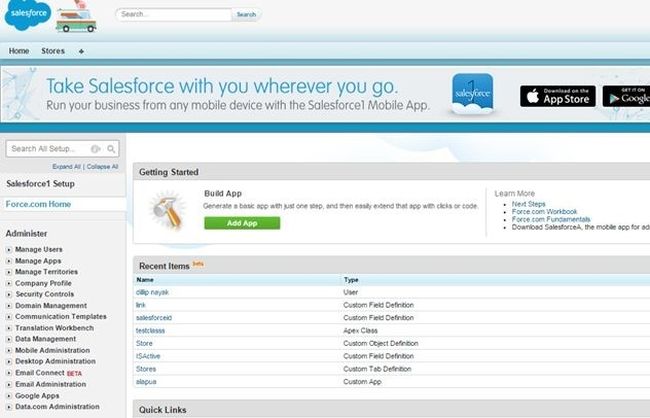Viewport: 650px width, 418px height.
Task: Expand the Manage Users arrow
Action: point(9,250)
